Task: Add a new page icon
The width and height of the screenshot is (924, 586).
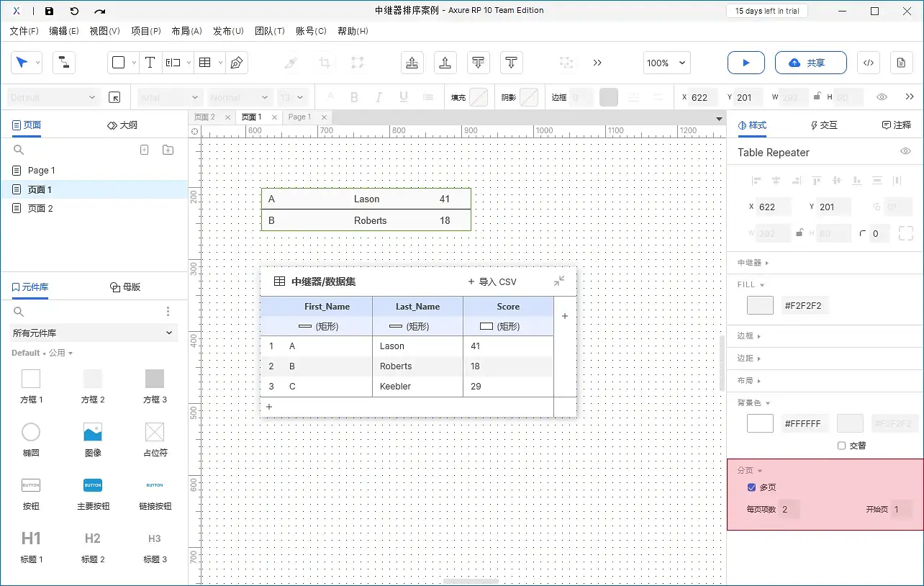Action: point(144,150)
